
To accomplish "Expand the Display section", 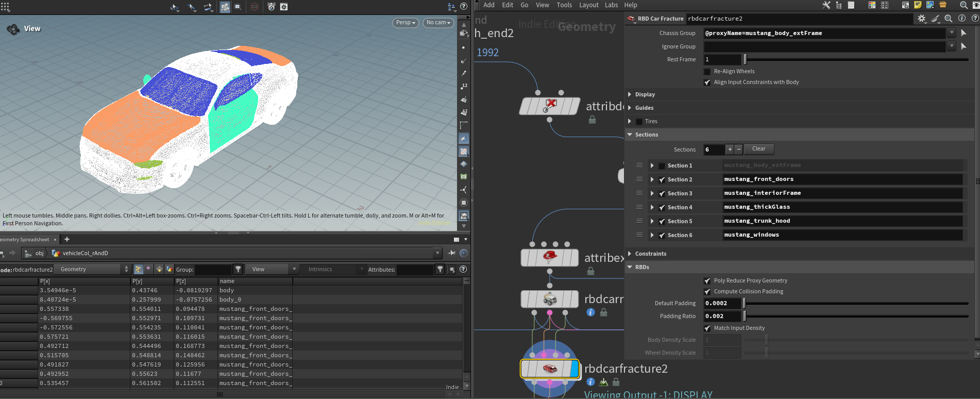I will [x=630, y=94].
